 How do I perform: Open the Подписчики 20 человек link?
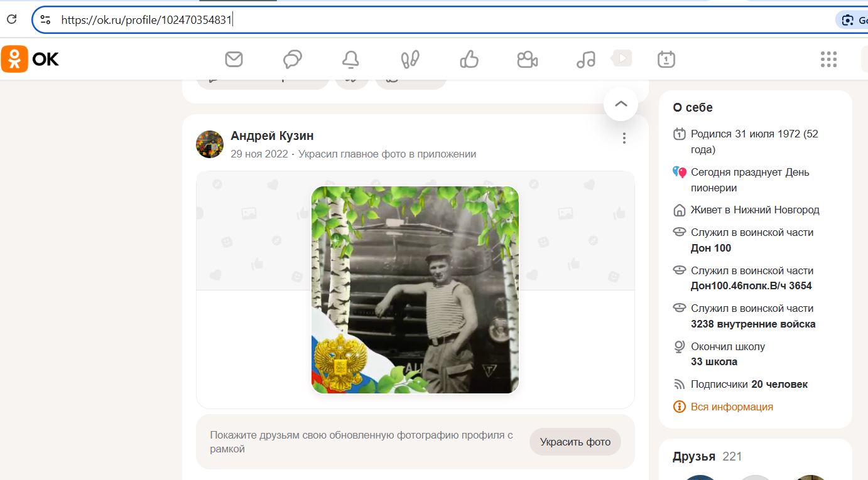(749, 384)
